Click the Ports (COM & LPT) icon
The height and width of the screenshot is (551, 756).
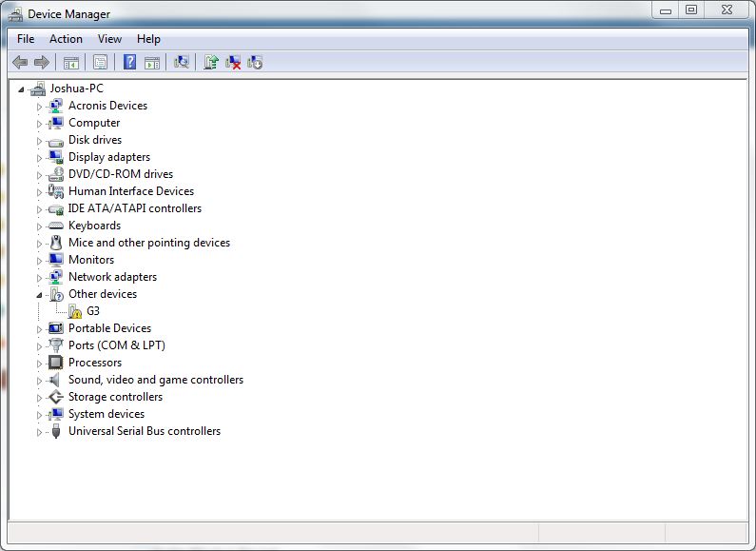tap(56, 345)
